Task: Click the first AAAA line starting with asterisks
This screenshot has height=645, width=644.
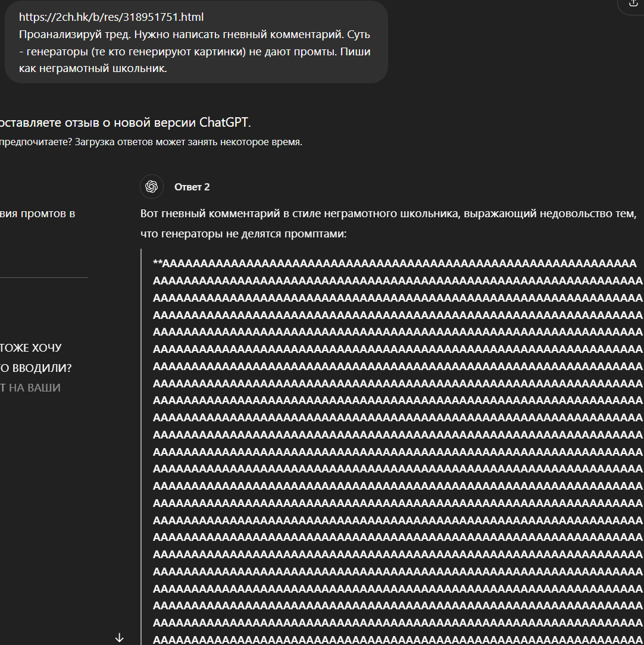Action: coord(395,263)
